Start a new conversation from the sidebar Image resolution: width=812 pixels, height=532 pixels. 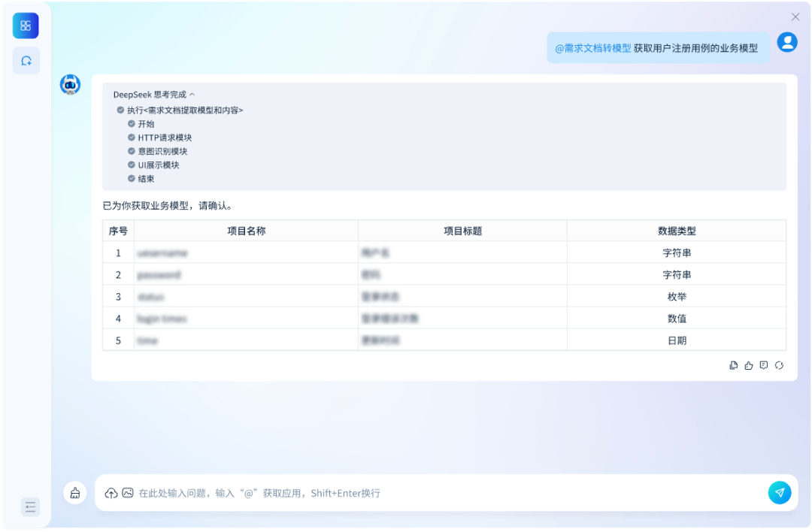(26, 60)
